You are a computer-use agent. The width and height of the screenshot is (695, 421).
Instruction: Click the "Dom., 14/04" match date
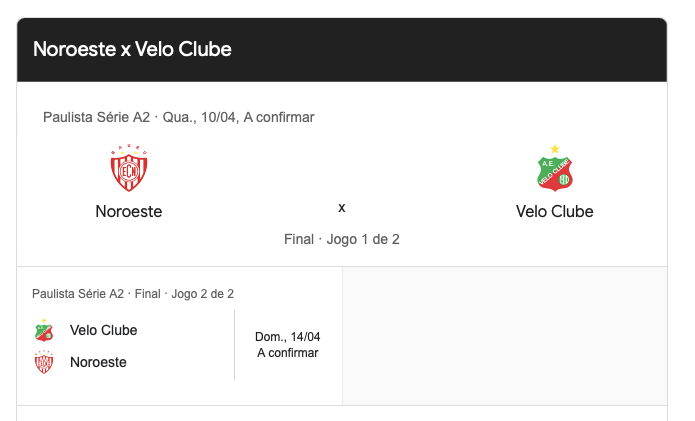287,337
